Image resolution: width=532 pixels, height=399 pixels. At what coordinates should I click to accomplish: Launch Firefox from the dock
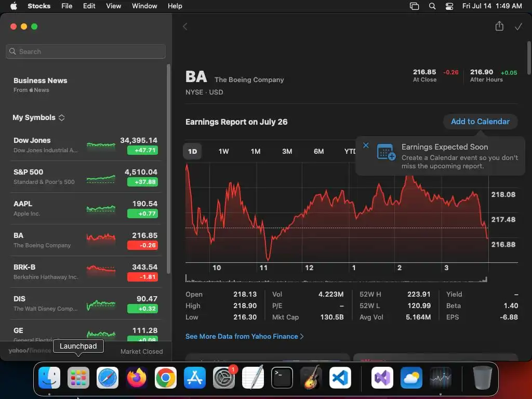(x=137, y=378)
